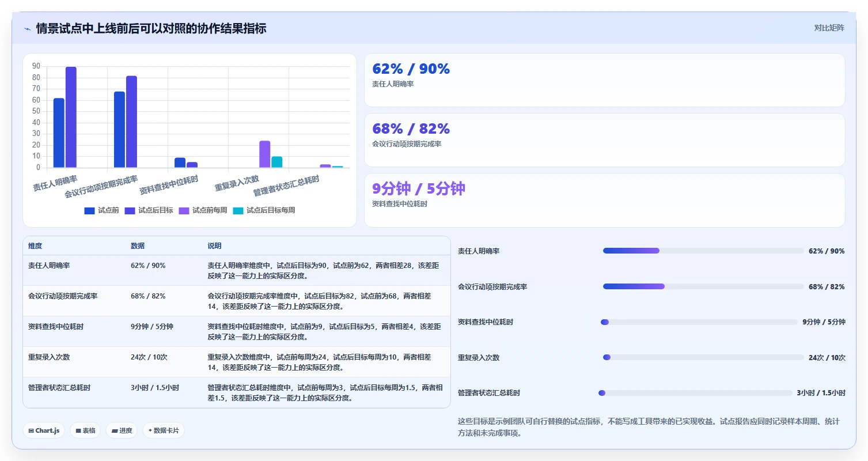Toggle the 试点后目标每周 legend color swatch

point(238,210)
